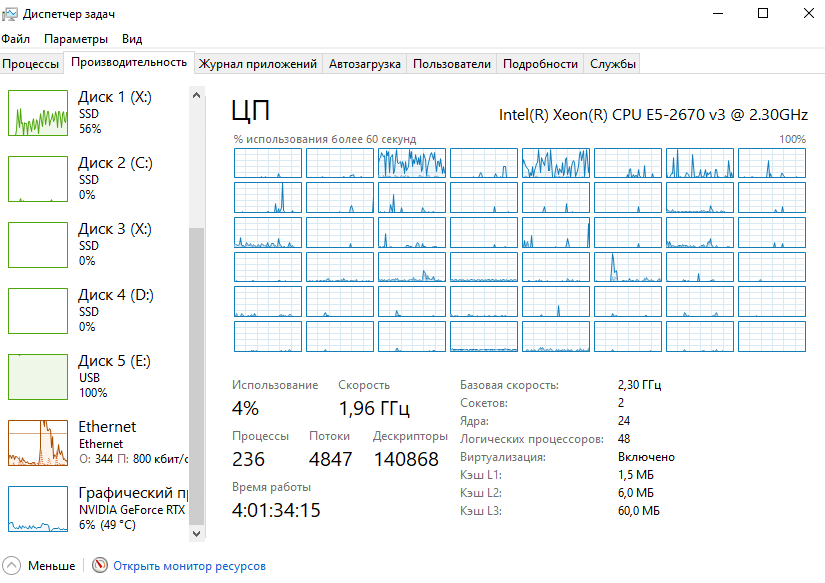Select Диск 5 (E:) USB graph thumbnail
The height and width of the screenshot is (583, 825).
[38, 377]
